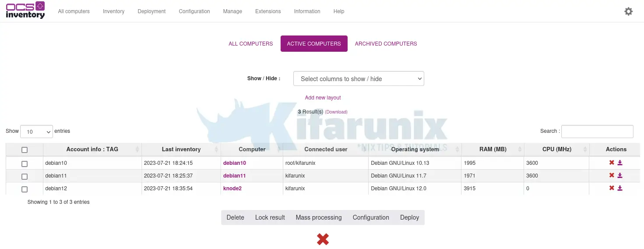Select the ACTIVE COMPUTERS tab
The height and width of the screenshot is (249, 644).
[x=314, y=43]
